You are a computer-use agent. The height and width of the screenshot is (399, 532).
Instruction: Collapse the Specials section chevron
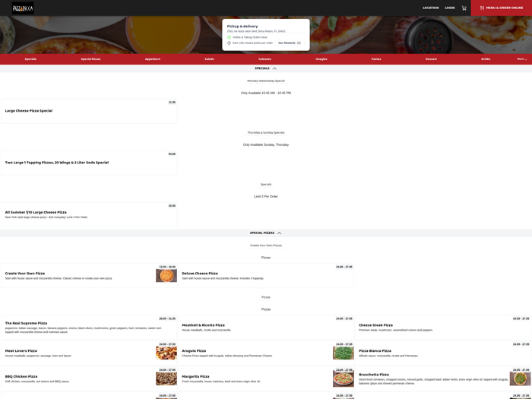(x=274, y=68)
